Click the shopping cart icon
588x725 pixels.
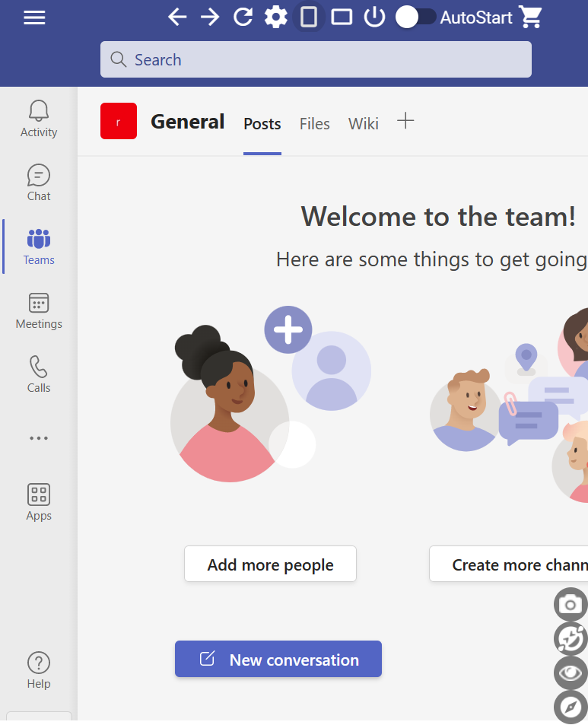(530, 17)
